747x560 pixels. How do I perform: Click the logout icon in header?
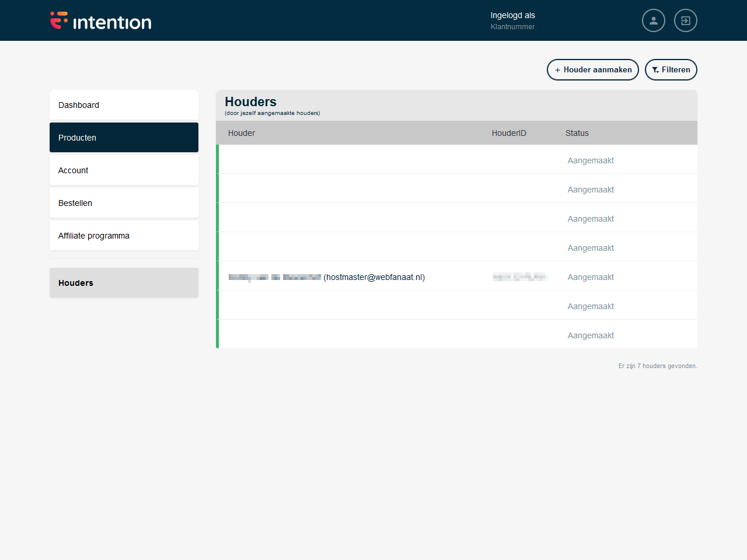(x=685, y=20)
